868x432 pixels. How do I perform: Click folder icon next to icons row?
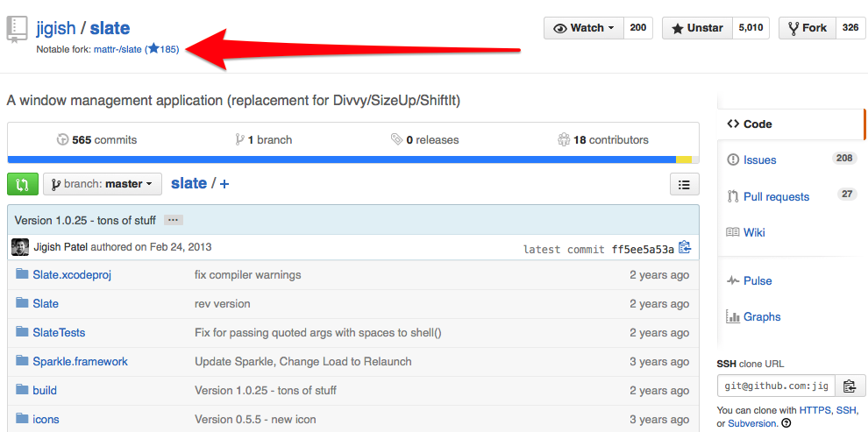[x=22, y=418]
